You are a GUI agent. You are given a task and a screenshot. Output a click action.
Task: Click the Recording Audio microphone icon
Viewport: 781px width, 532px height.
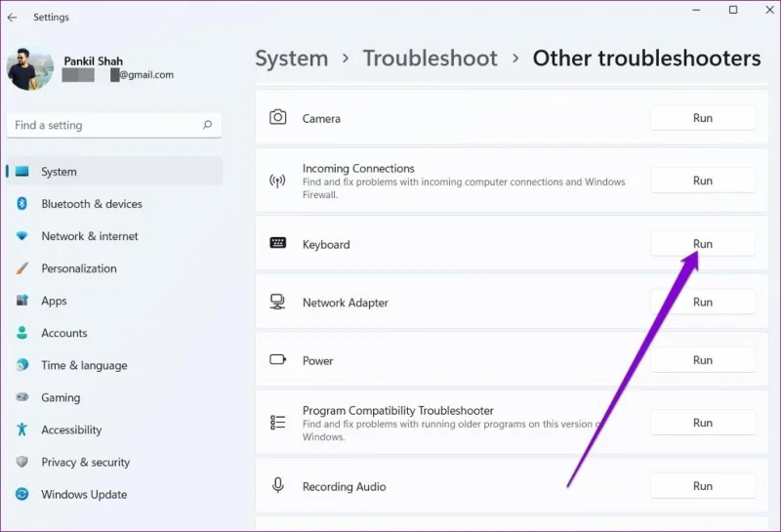click(x=278, y=485)
